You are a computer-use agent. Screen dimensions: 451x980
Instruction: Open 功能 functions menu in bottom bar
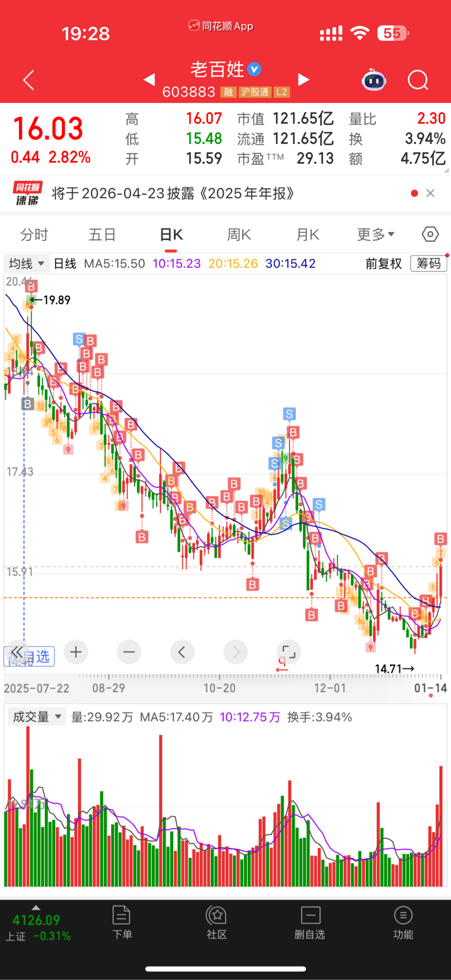pyautogui.click(x=403, y=922)
